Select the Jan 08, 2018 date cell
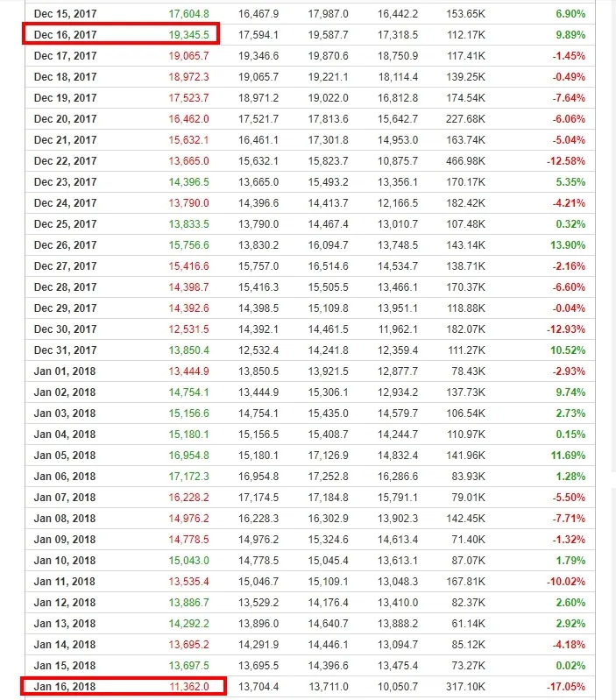 65,519
